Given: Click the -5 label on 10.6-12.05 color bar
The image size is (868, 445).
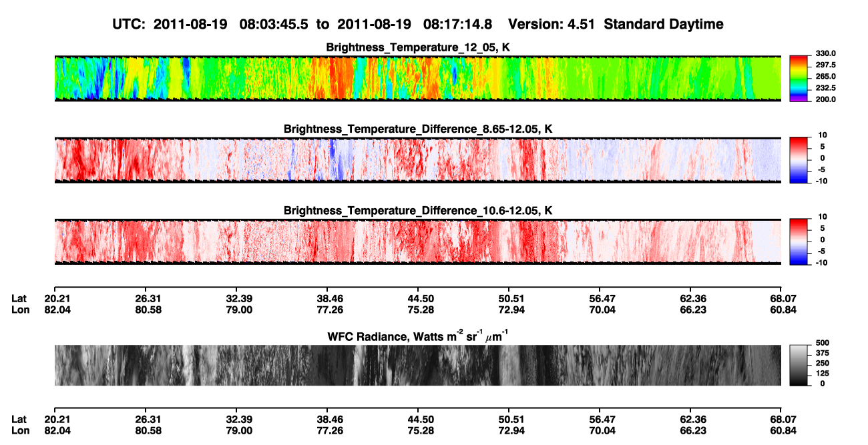Looking at the screenshot, I should 823,251.
